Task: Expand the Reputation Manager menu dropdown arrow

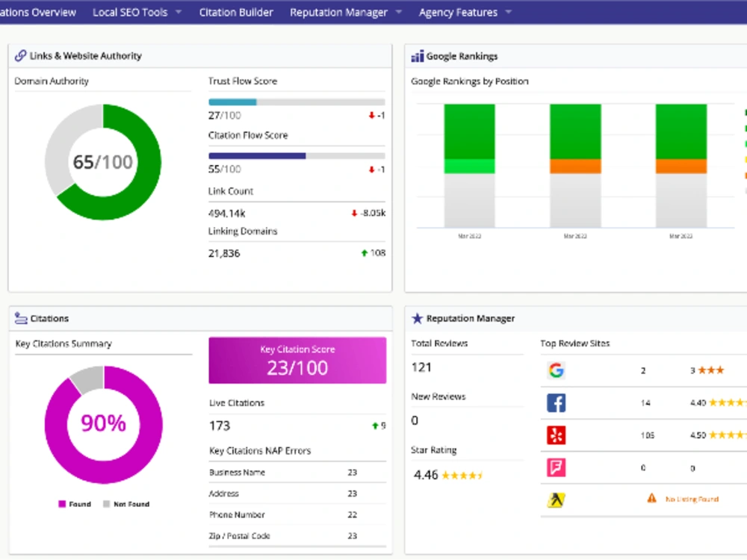Action: [399, 11]
